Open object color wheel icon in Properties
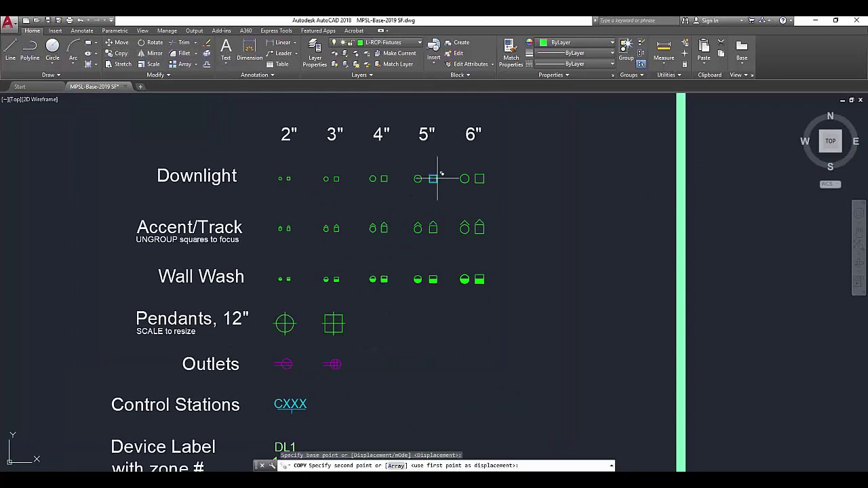This screenshot has width=868, height=488. [x=530, y=42]
